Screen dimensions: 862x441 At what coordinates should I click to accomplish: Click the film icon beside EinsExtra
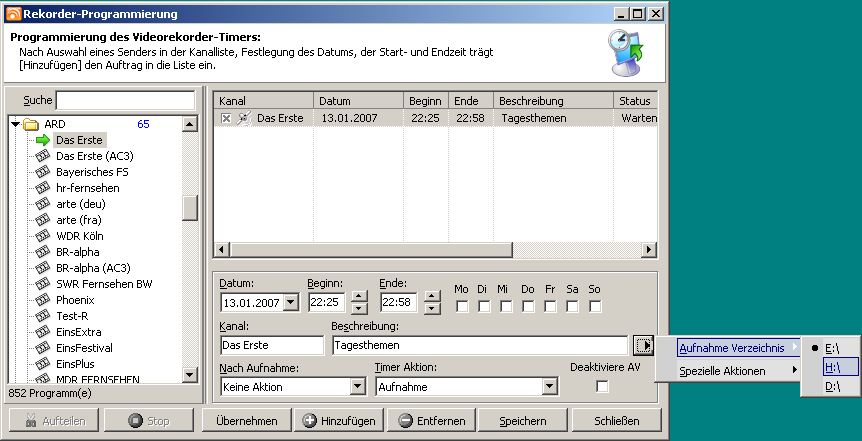pyautogui.click(x=42, y=332)
